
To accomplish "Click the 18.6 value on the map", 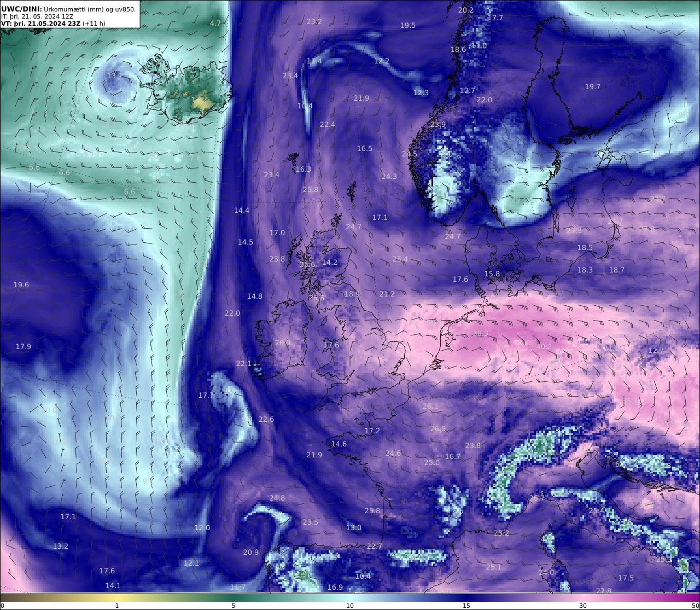I will (x=458, y=49).
